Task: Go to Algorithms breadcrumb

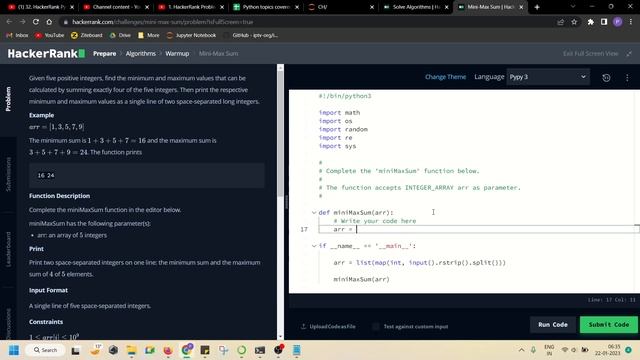Action: (140, 53)
